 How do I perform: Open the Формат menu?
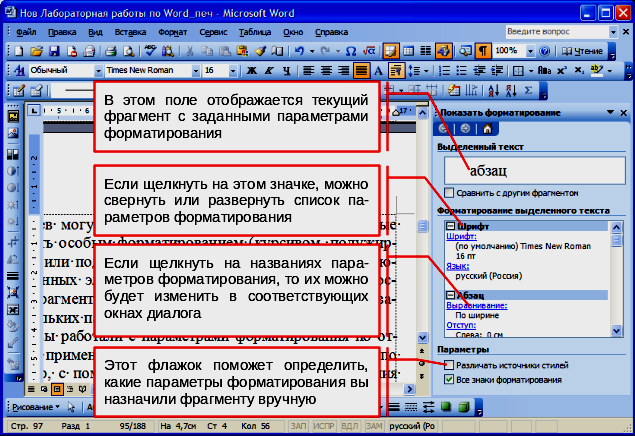click(173, 32)
